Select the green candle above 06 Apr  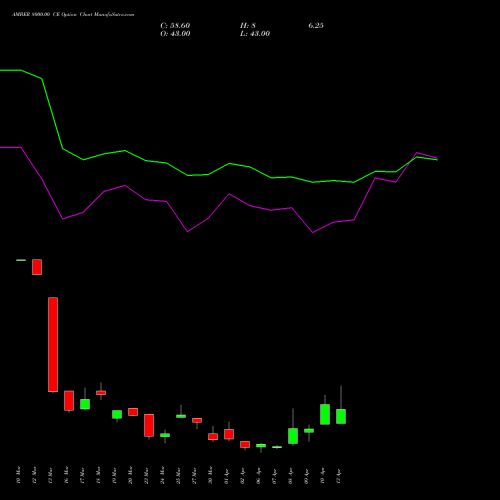(x=261, y=445)
